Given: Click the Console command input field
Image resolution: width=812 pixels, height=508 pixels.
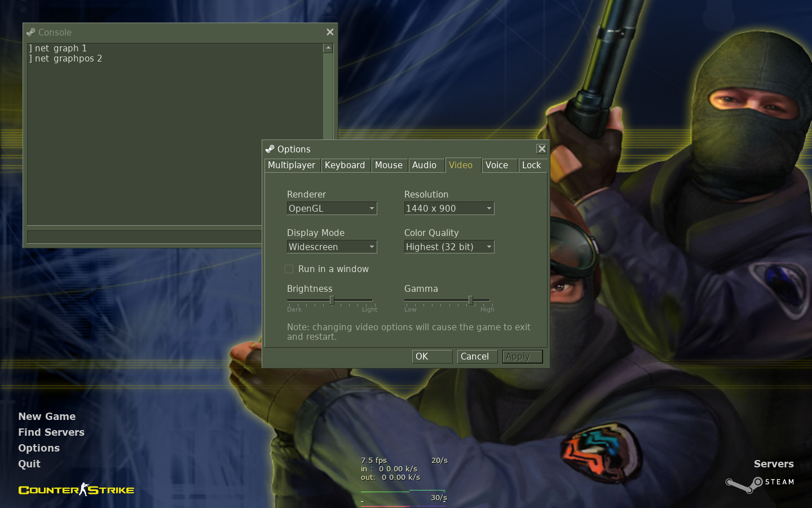Looking at the screenshot, I should point(144,237).
